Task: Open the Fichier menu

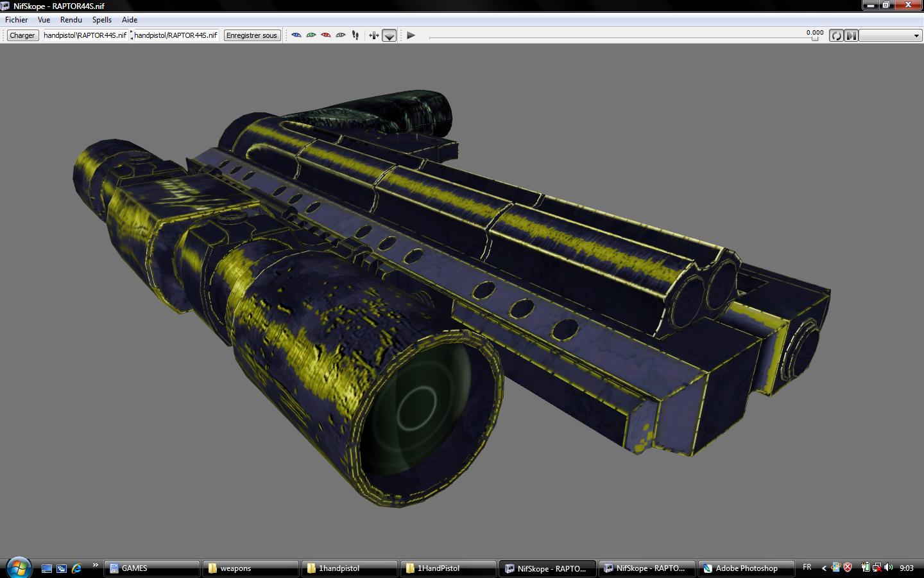Action: pos(17,20)
